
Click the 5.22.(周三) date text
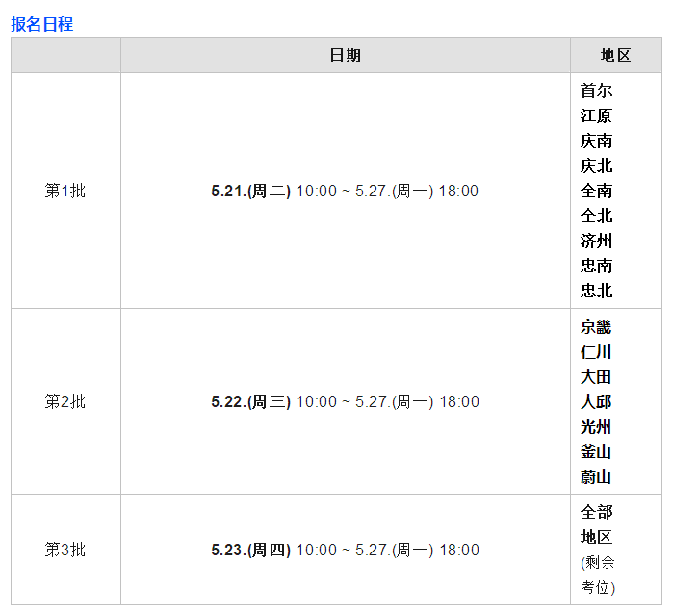click(250, 401)
